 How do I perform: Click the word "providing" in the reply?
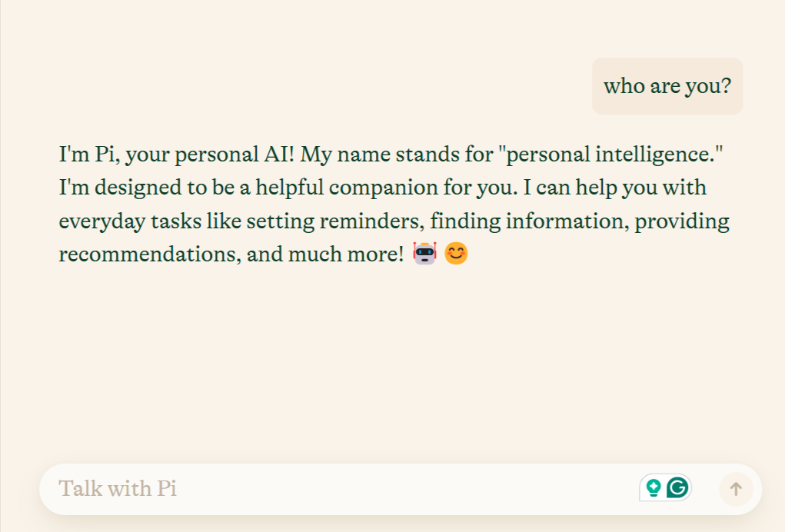click(x=682, y=221)
